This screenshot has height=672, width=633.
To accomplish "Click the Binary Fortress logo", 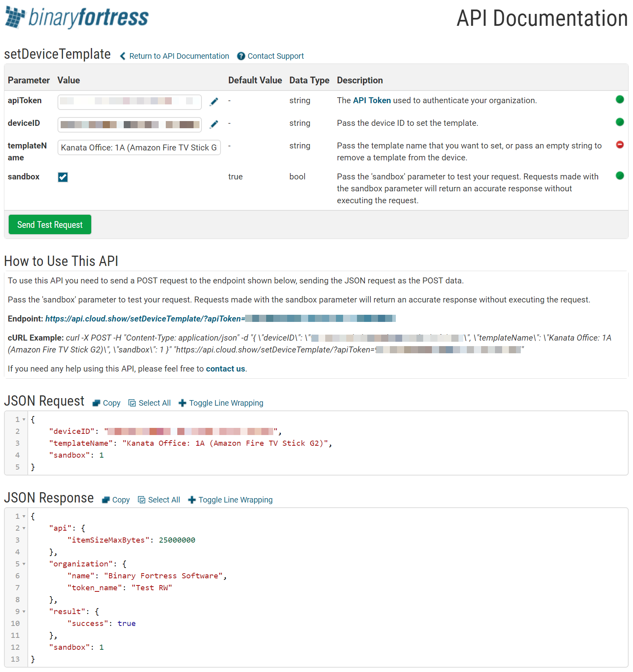I will coord(77,18).
